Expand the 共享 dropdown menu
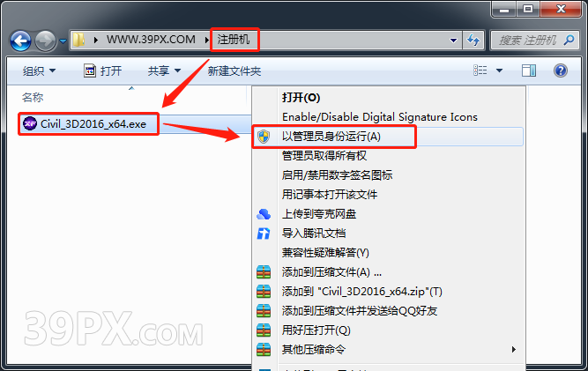This screenshot has height=371, width=588. (164, 70)
